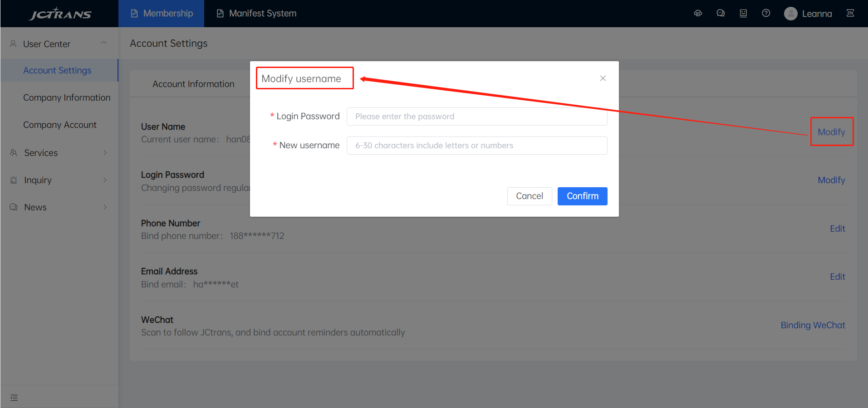Click the Leanna user avatar
The width and height of the screenshot is (868, 408).
click(x=791, y=14)
